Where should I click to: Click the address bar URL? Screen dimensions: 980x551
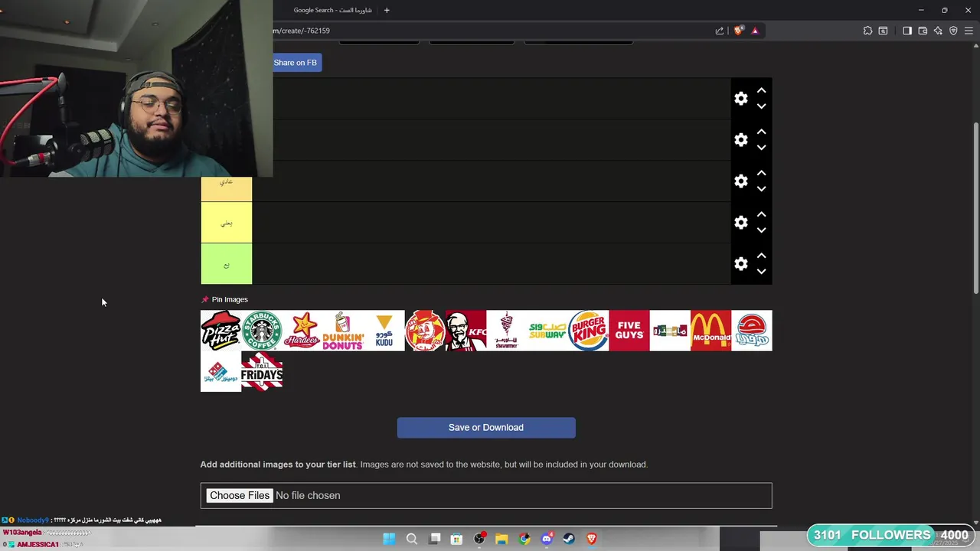(x=302, y=31)
